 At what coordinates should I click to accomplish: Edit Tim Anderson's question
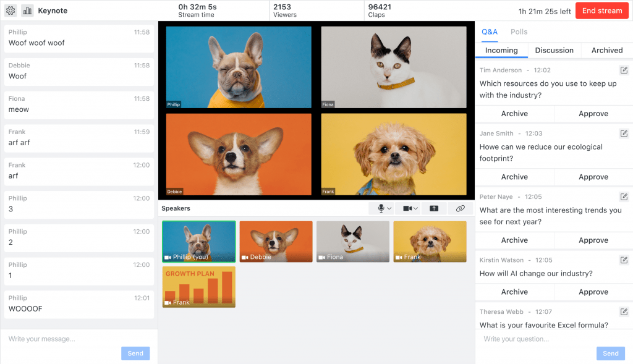point(624,70)
